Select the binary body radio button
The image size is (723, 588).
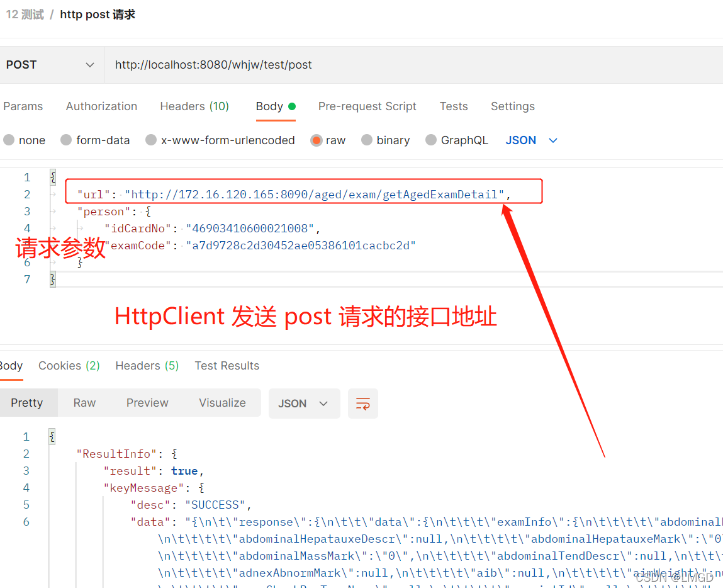point(367,140)
